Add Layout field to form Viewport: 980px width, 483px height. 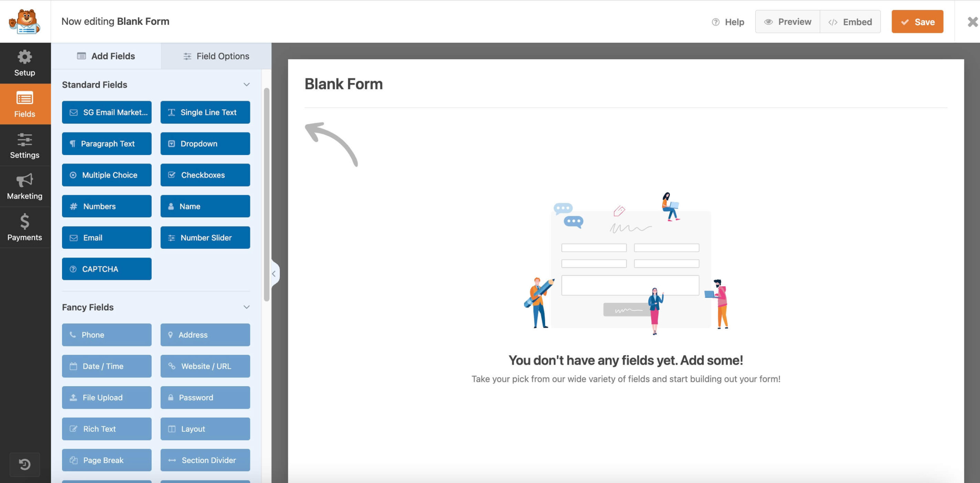tap(205, 429)
